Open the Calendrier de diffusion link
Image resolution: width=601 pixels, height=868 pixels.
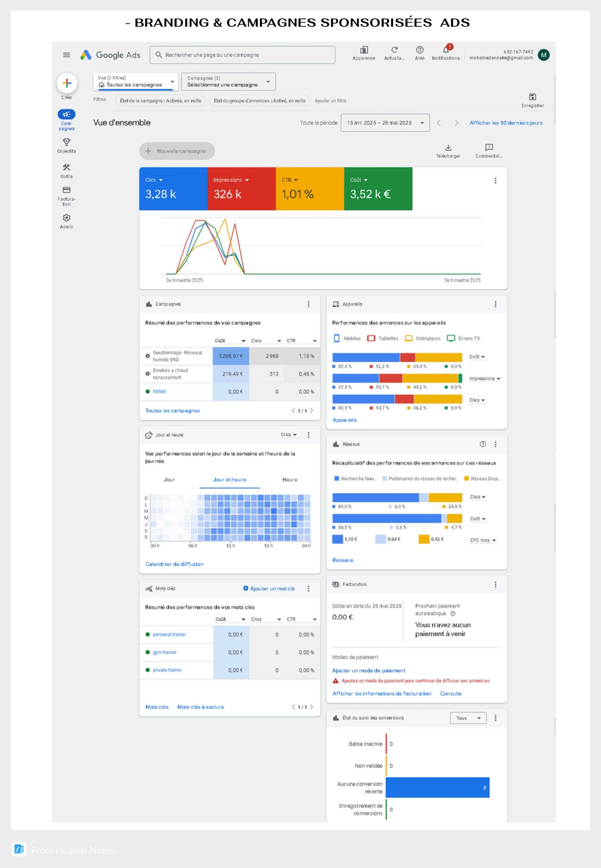(x=174, y=564)
